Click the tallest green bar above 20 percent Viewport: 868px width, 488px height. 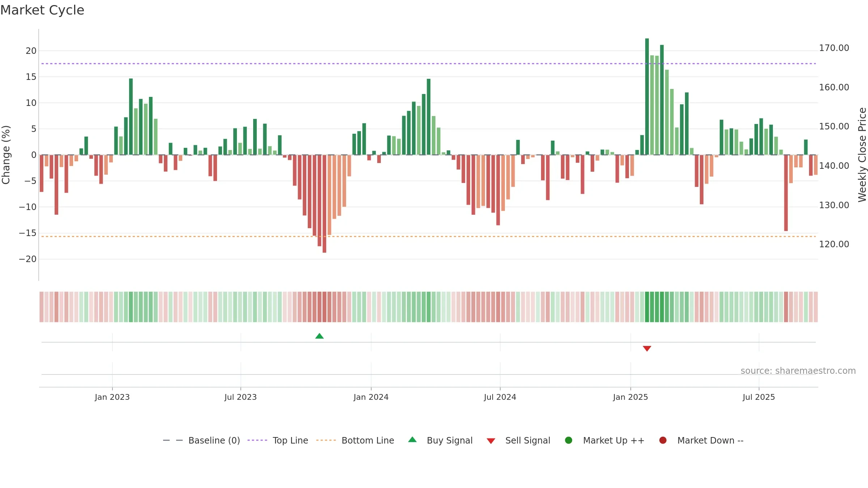647,97
